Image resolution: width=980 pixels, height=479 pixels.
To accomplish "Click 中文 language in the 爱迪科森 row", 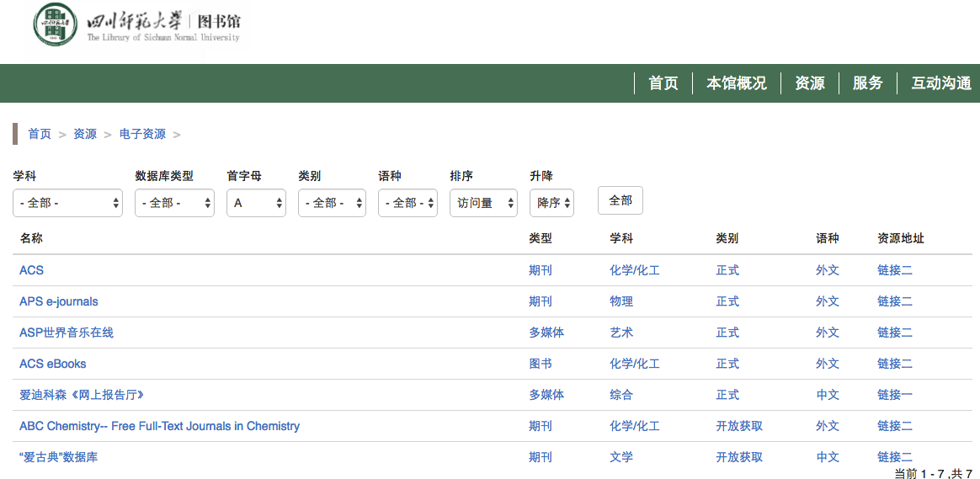I will [828, 395].
